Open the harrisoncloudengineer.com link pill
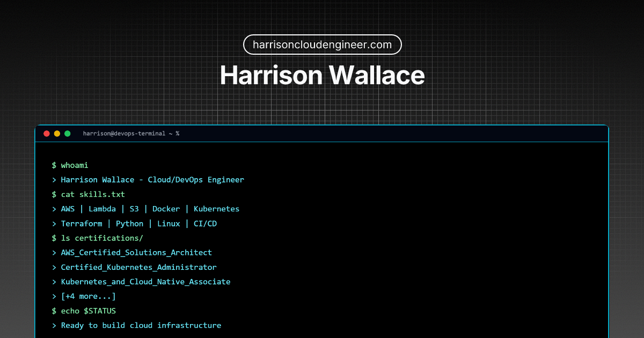 (322, 45)
